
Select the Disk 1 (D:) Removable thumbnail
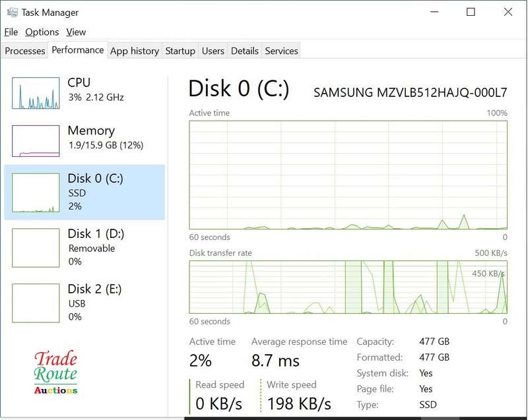pos(36,248)
